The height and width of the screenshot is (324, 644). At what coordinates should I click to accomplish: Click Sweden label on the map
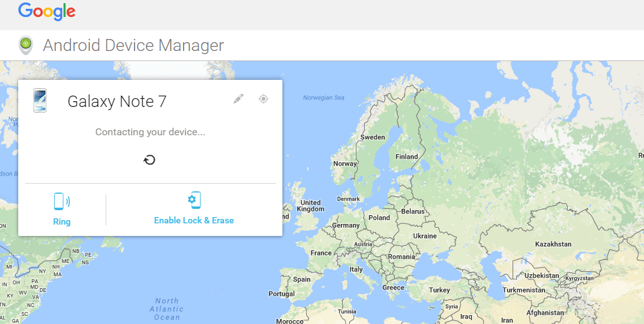click(x=373, y=137)
